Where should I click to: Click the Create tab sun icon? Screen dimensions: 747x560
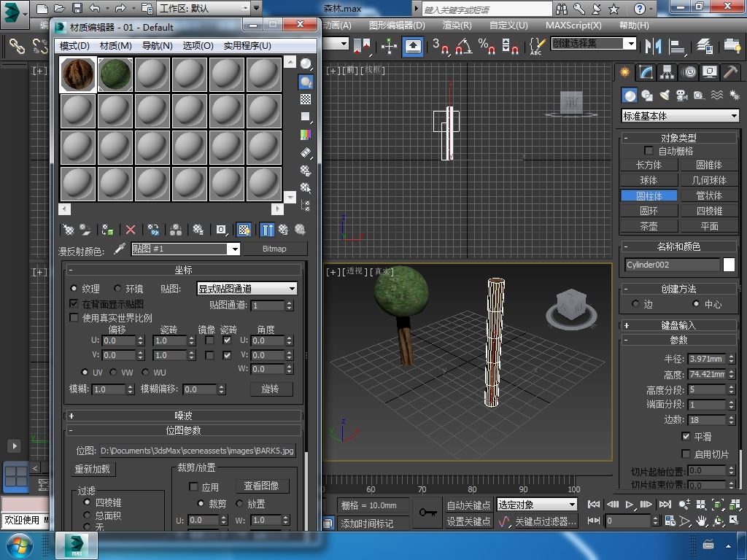tap(624, 72)
